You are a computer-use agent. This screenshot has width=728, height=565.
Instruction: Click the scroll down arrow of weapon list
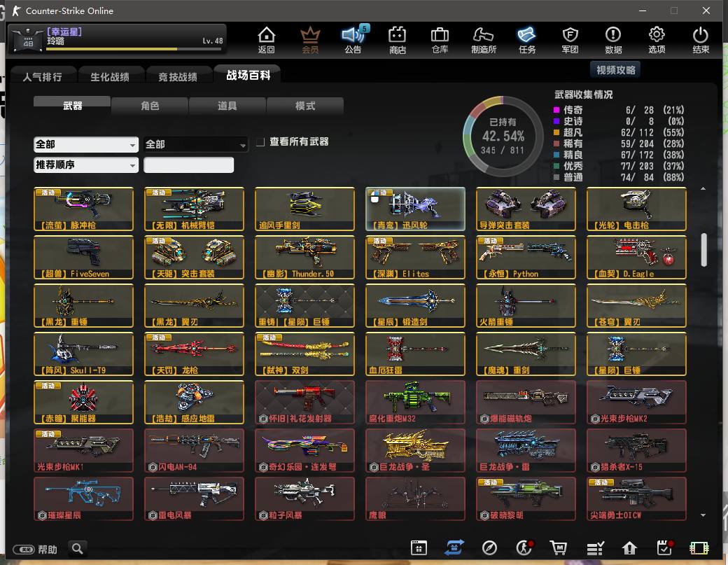click(x=703, y=515)
